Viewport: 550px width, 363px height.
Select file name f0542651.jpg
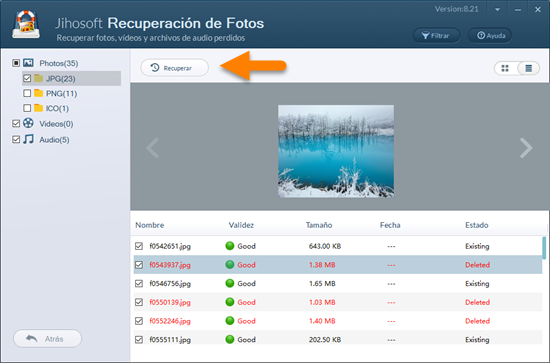pyautogui.click(x=170, y=246)
